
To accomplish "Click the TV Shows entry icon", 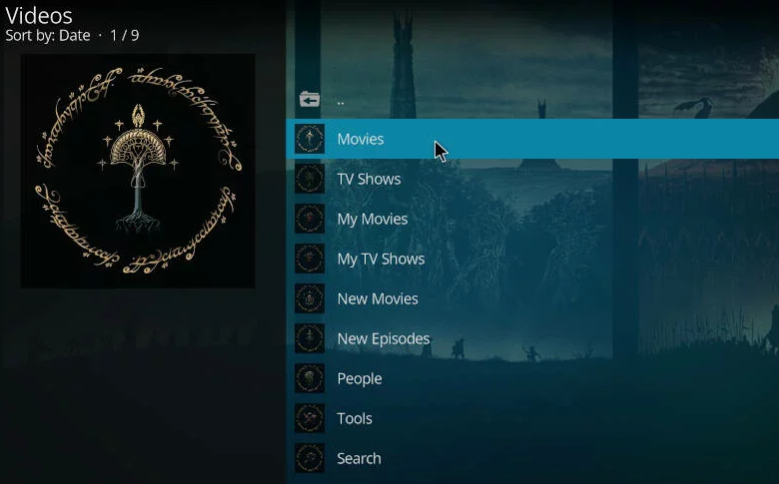I will pos(310,179).
